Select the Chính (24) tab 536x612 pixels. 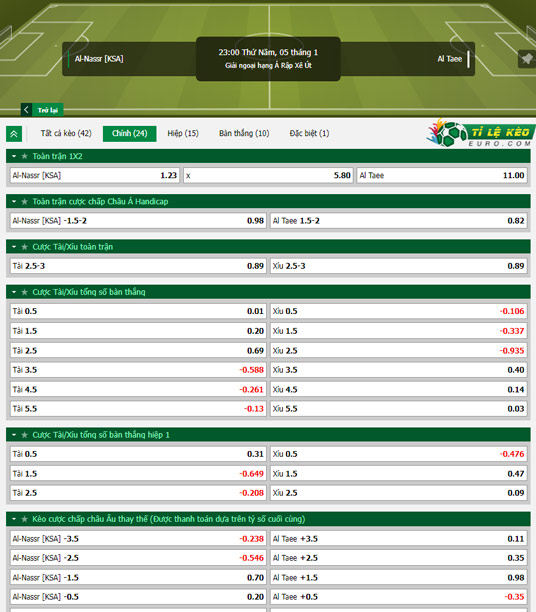tap(130, 133)
